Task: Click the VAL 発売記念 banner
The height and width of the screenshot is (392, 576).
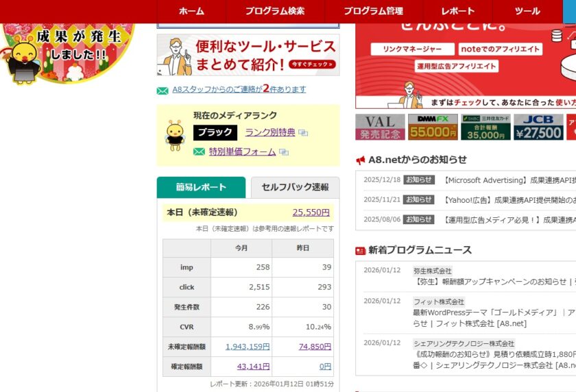Action: click(379, 127)
